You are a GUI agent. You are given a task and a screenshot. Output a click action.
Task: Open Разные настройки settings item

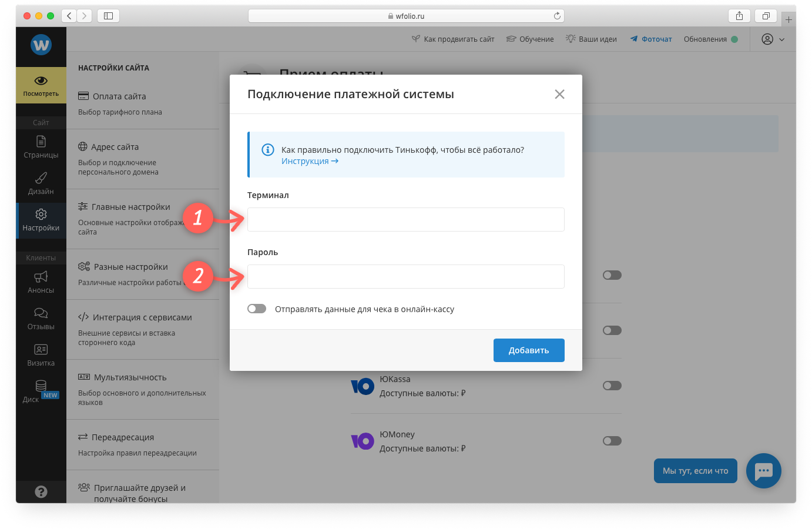pyautogui.click(x=143, y=274)
